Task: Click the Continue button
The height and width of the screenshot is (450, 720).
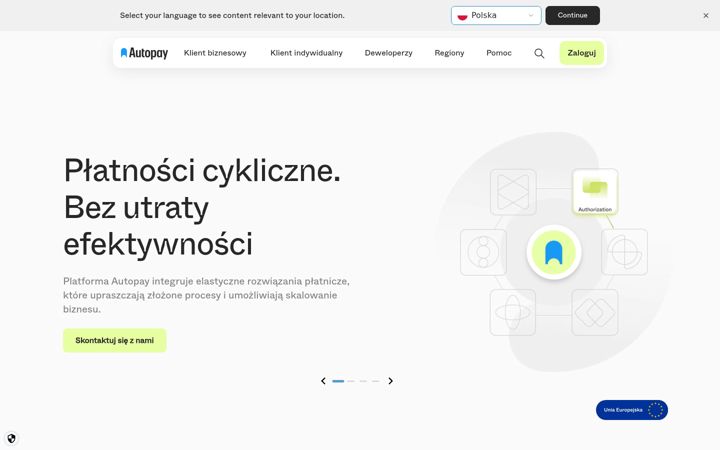Action: [573, 16]
